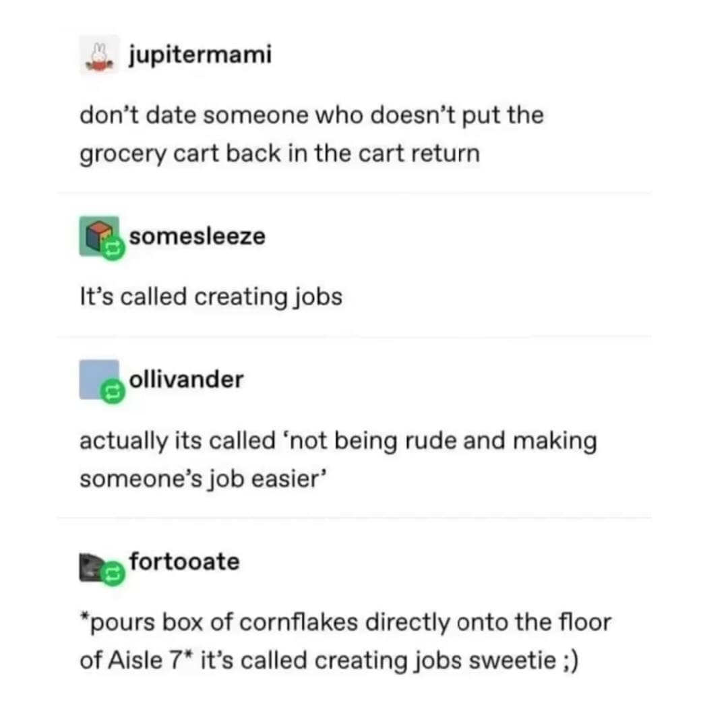Click fortooate's reply about pouring cornflakes
The height and width of the screenshot is (728, 728).
tap(344, 640)
